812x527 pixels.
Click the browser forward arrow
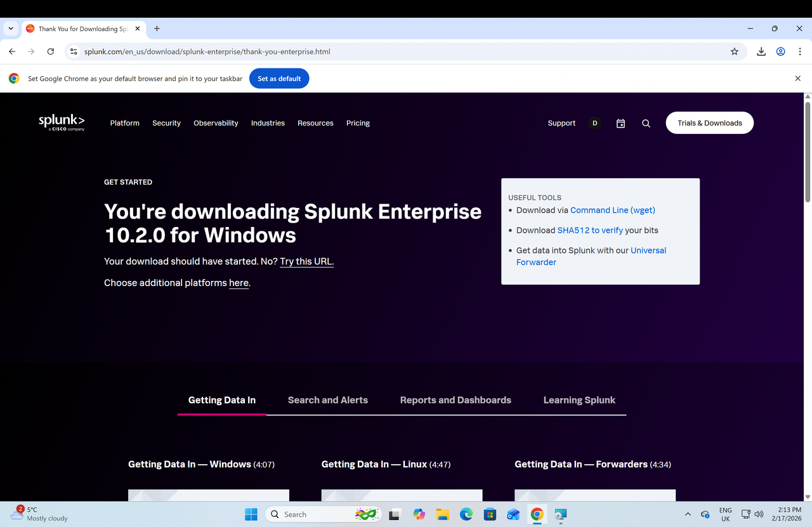pos(31,51)
